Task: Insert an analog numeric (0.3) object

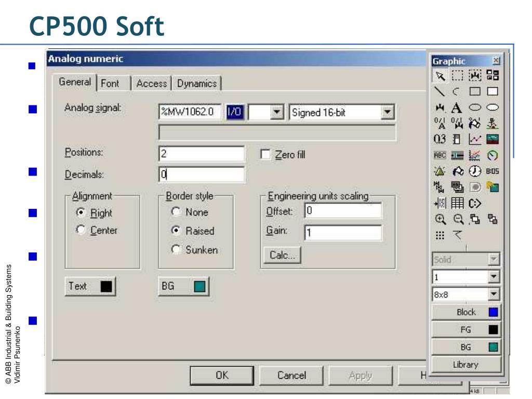Action: point(440,139)
